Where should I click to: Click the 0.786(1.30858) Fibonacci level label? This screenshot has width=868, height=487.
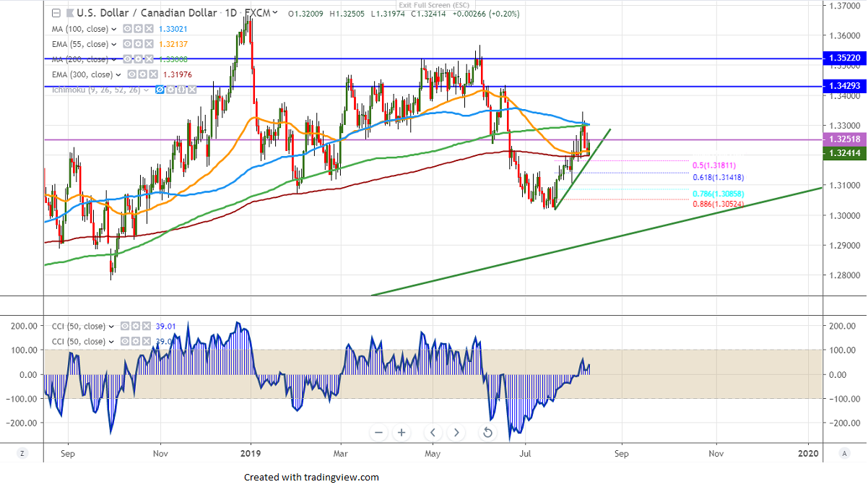click(x=719, y=194)
